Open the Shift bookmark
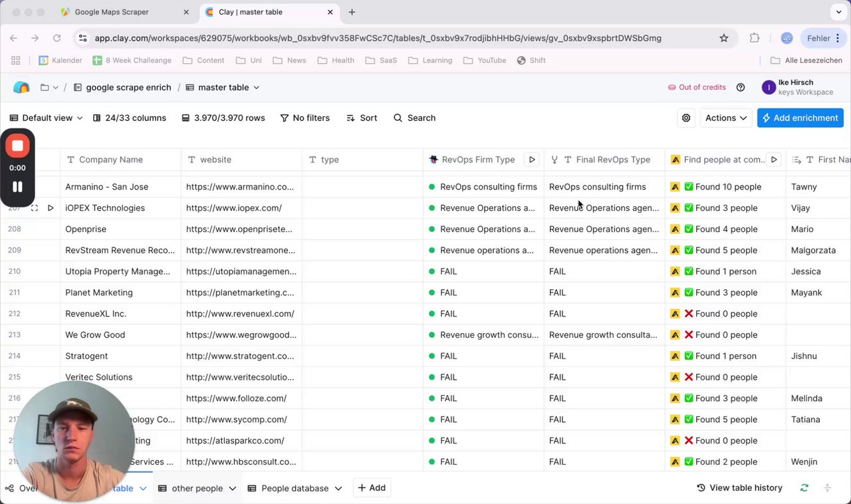 click(531, 61)
